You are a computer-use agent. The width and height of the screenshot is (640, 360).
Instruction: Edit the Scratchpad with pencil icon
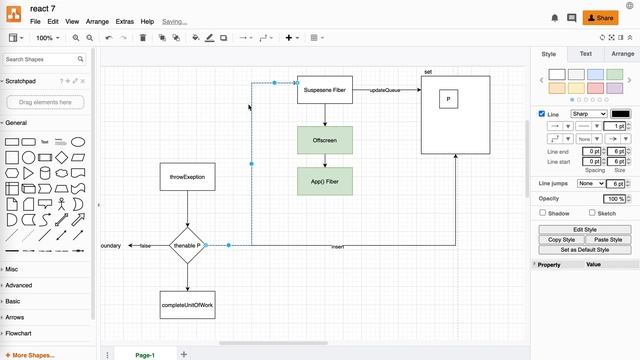point(75,81)
